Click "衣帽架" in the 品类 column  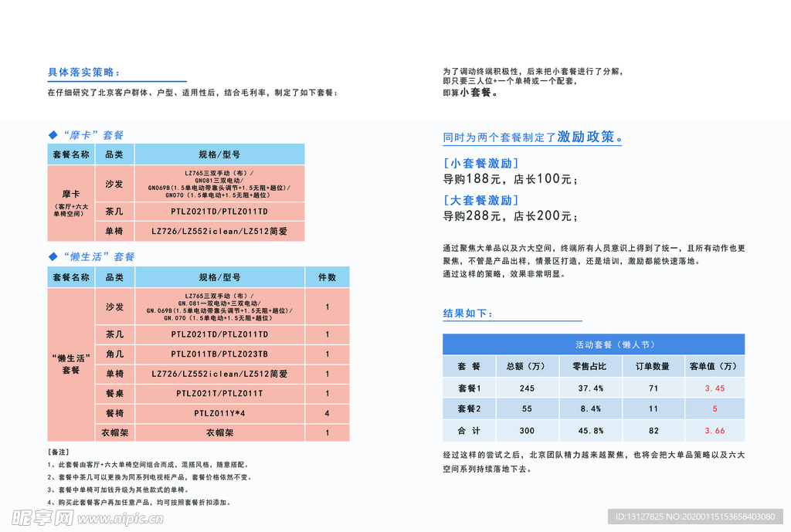[x=115, y=432]
